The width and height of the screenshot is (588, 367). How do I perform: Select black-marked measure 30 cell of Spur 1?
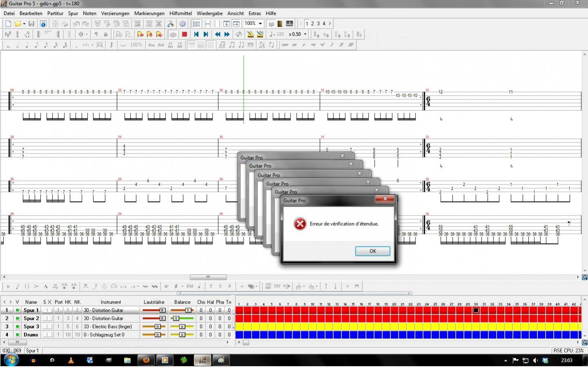(476, 310)
